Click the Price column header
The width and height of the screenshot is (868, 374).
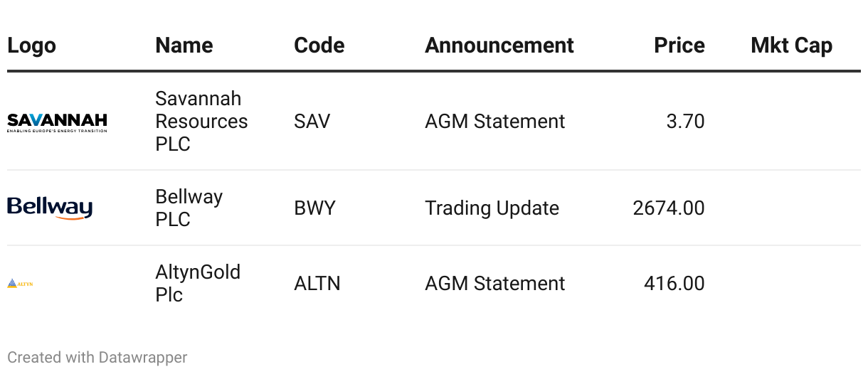679,46
